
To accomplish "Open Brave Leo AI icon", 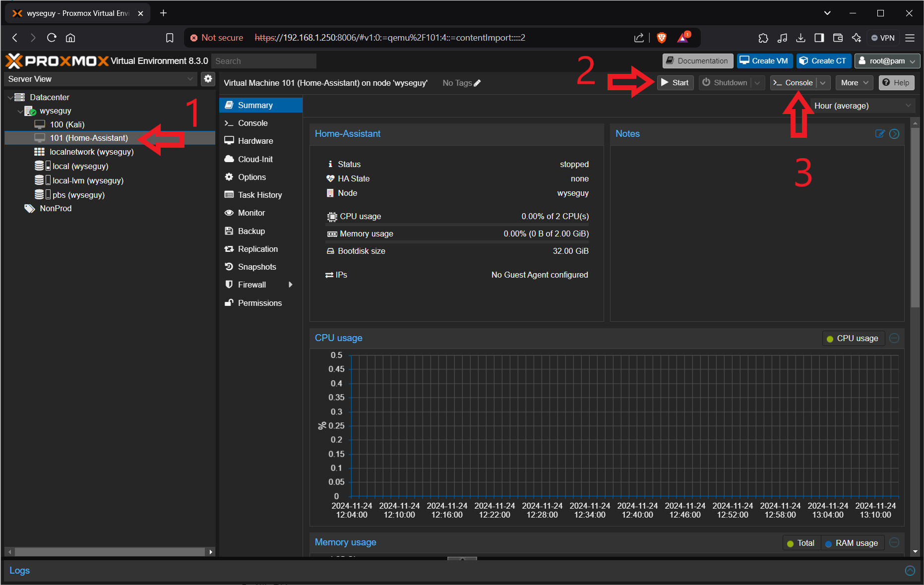I will (x=857, y=38).
